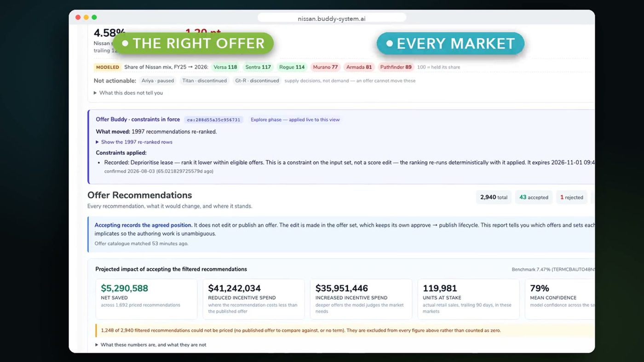Click the "Offer Recommendations" heading
Image resolution: width=644 pixels, height=362 pixels.
click(139, 195)
